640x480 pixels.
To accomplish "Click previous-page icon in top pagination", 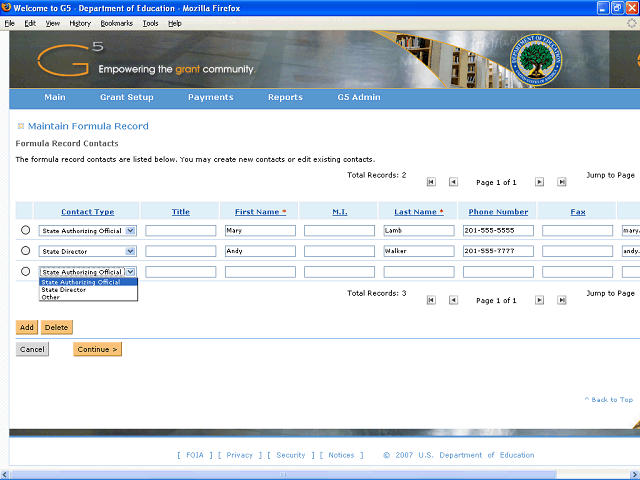I will point(453,182).
